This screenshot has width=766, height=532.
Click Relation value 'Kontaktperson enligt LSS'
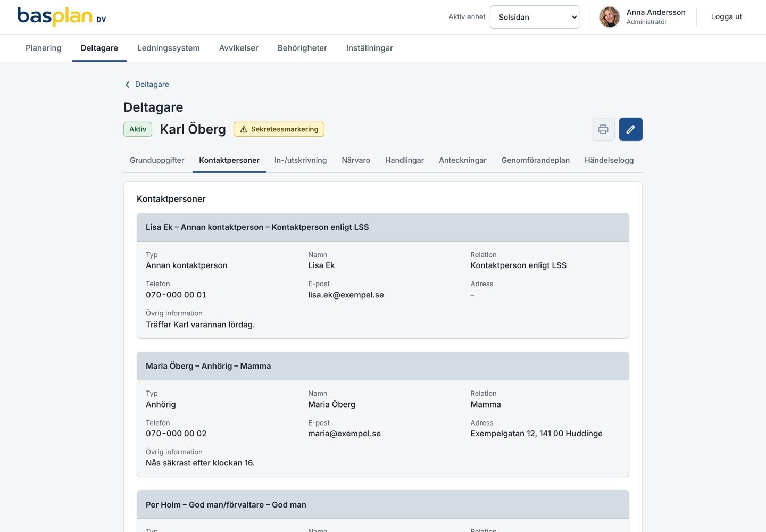(519, 265)
